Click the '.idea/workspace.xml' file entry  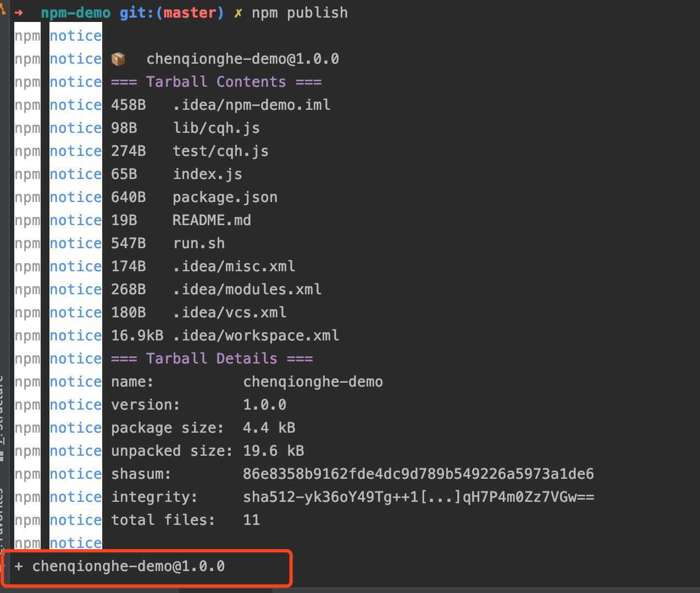(255, 335)
